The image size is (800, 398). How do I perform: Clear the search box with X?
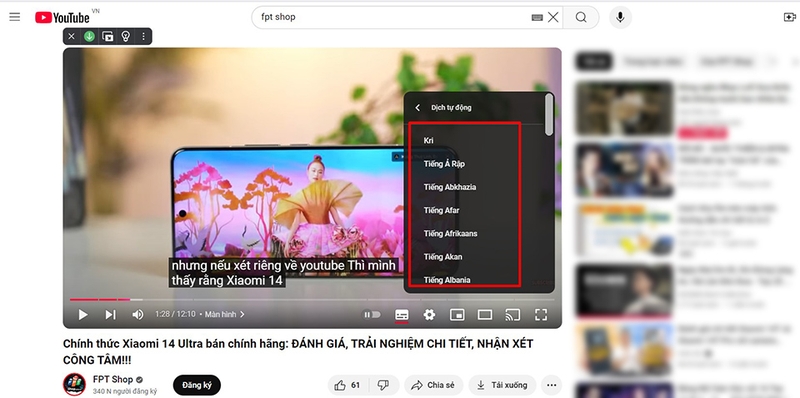[x=553, y=17]
